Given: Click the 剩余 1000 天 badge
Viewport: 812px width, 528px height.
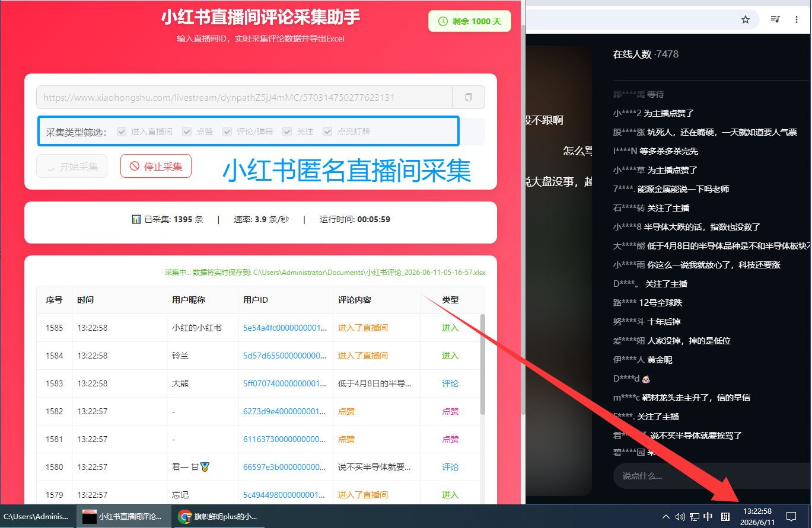Looking at the screenshot, I should (x=469, y=21).
